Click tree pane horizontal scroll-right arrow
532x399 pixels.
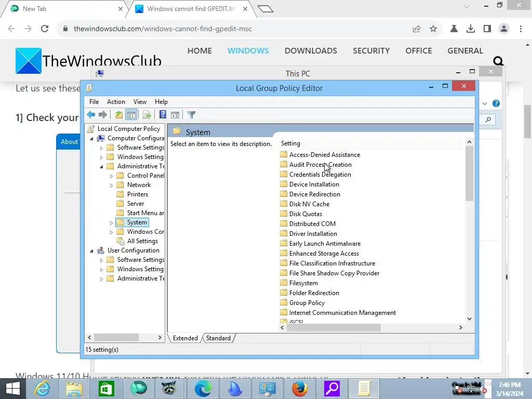(x=160, y=337)
